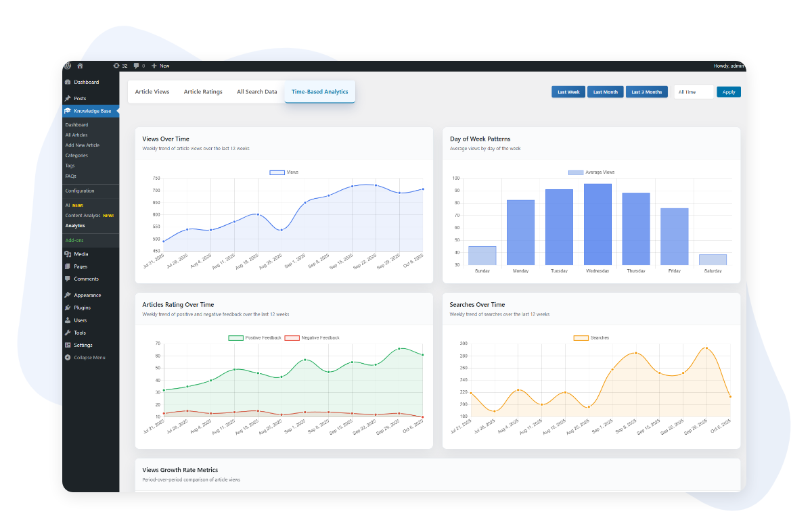The width and height of the screenshot is (812, 524).
Task: Open Plugins via its sidebar icon
Action: pyautogui.click(x=68, y=308)
